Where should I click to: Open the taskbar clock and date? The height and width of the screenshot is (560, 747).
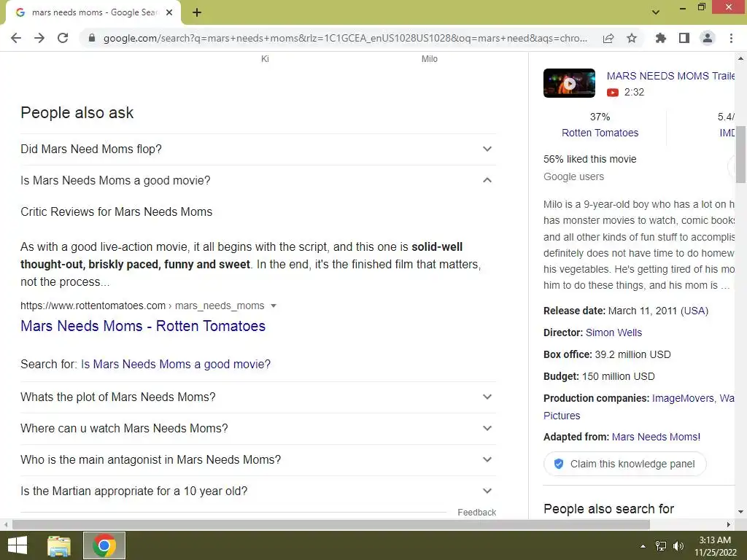coord(715,546)
